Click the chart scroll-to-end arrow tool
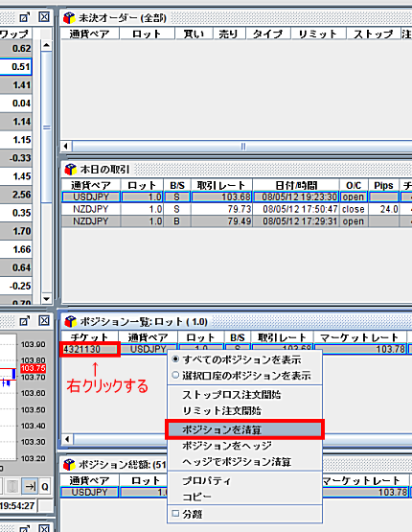This screenshot has height=532, width=412. click(x=30, y=487)
